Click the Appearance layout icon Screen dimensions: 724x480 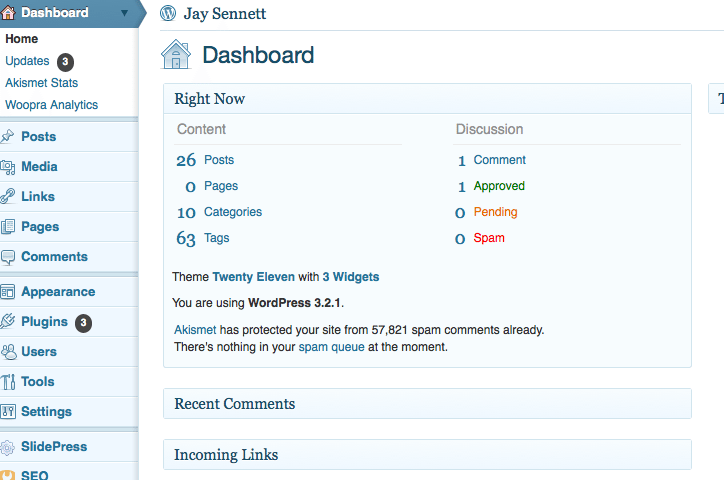coord(7,292)
